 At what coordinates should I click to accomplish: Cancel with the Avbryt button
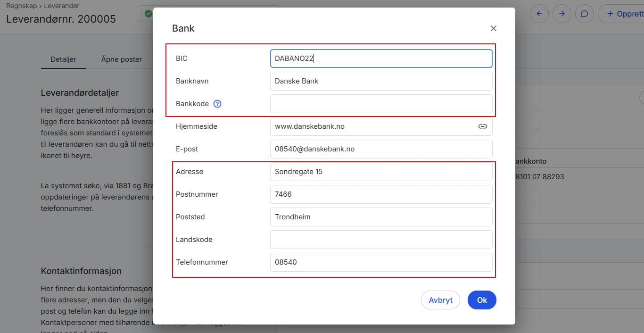pos(440,300)
